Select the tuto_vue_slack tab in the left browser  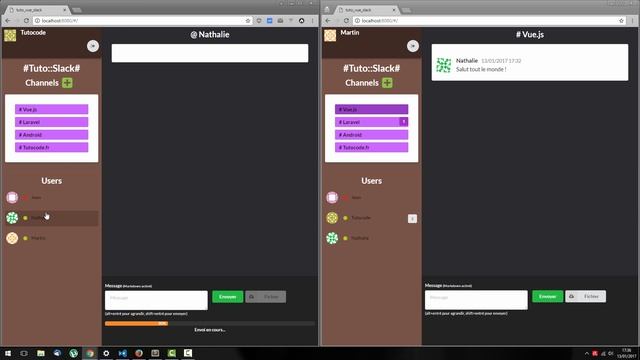[x=38, y=10]
